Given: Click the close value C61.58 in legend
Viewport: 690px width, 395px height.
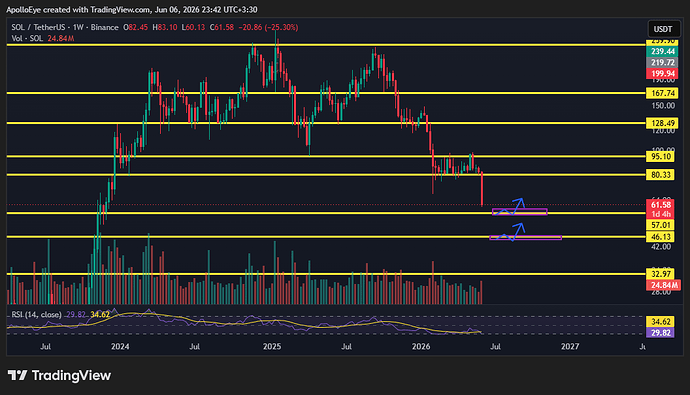Looking at the screenshot, I should pyautogui.click(x=222, y=27).
